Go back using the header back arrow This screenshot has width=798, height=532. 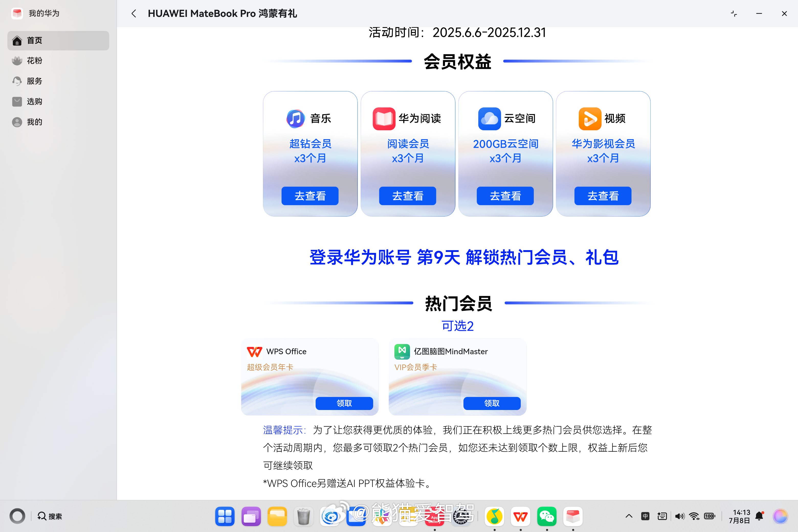click(x=134, y=14)
